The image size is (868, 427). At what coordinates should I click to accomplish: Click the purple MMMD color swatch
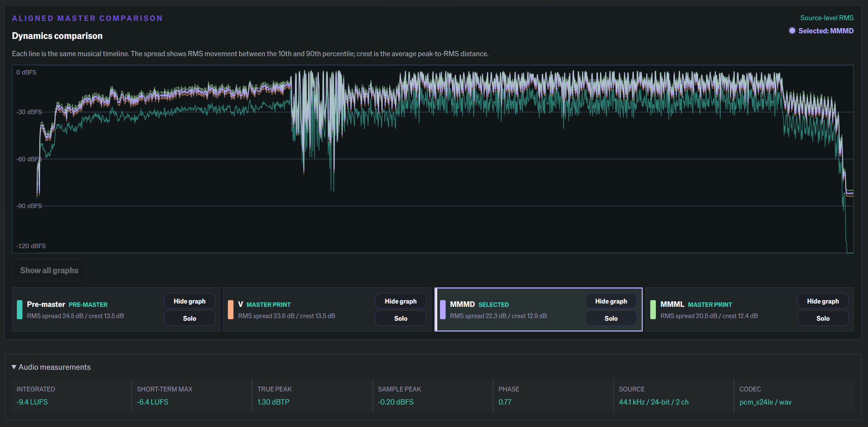click(443, 309)
